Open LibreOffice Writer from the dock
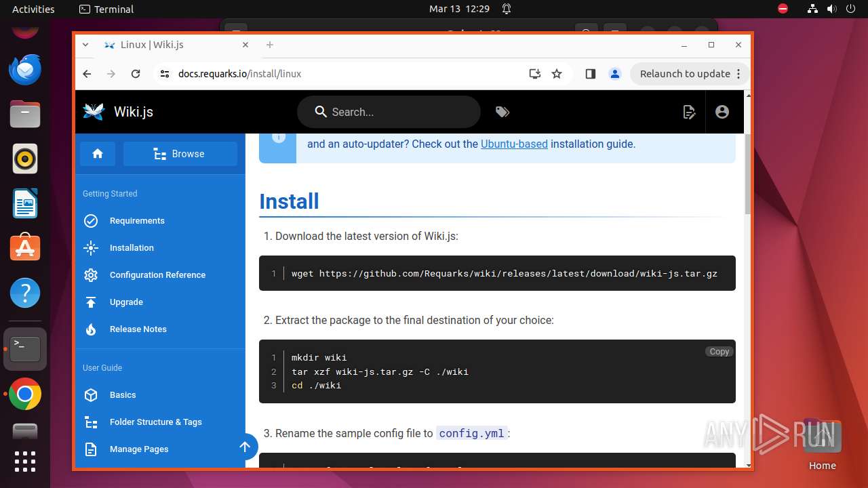 click(25, 203)
